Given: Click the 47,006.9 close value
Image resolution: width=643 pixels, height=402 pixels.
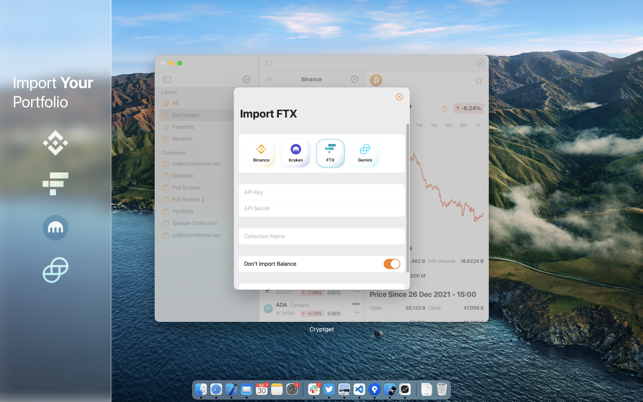Looking at the screenshot, I should click(473, 308).
